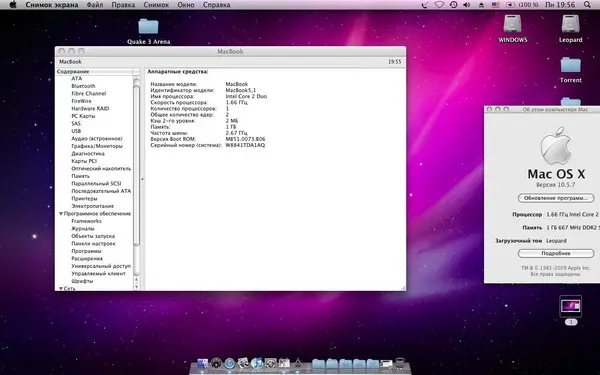Select Панели настроек entry
600x375 pixels.
point(93,243)
